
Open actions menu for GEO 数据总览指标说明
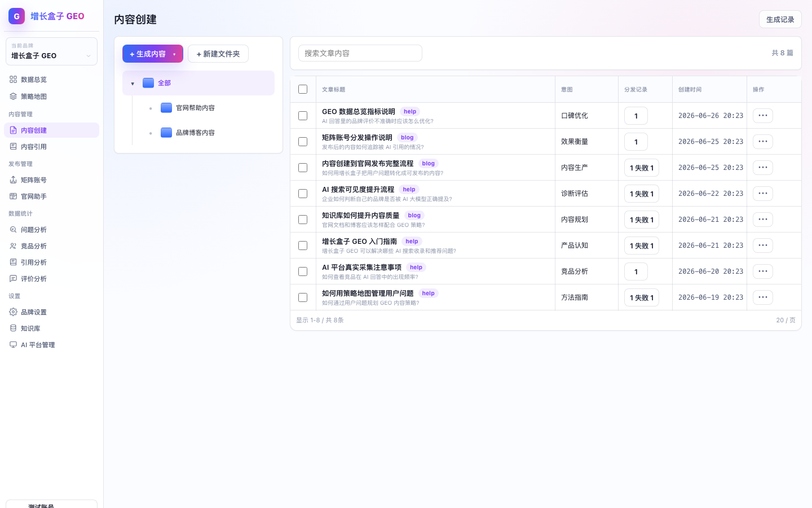(763, 116)
